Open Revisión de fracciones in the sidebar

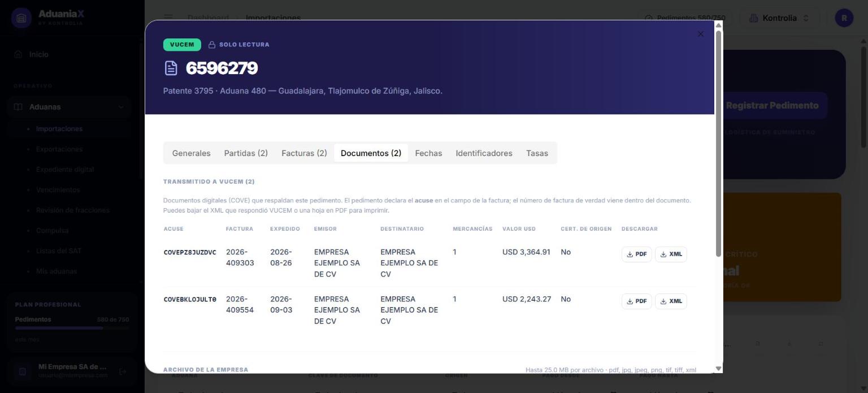73,210
